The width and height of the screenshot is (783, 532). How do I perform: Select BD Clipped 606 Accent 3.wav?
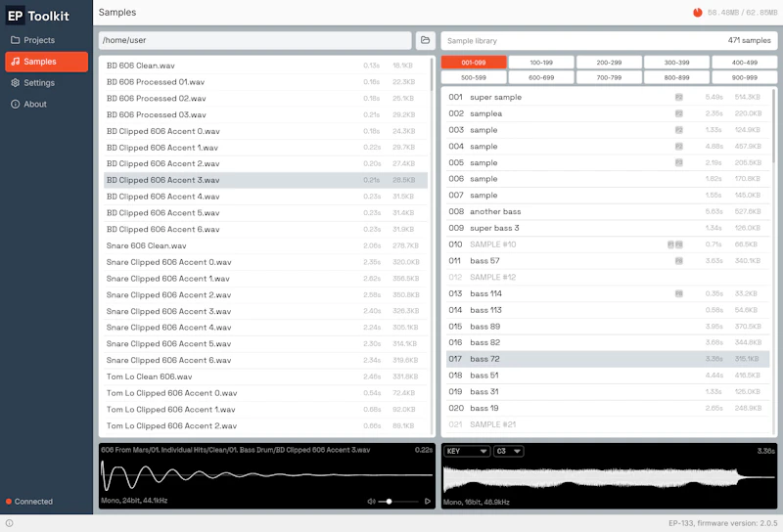[x=265, y=180]
